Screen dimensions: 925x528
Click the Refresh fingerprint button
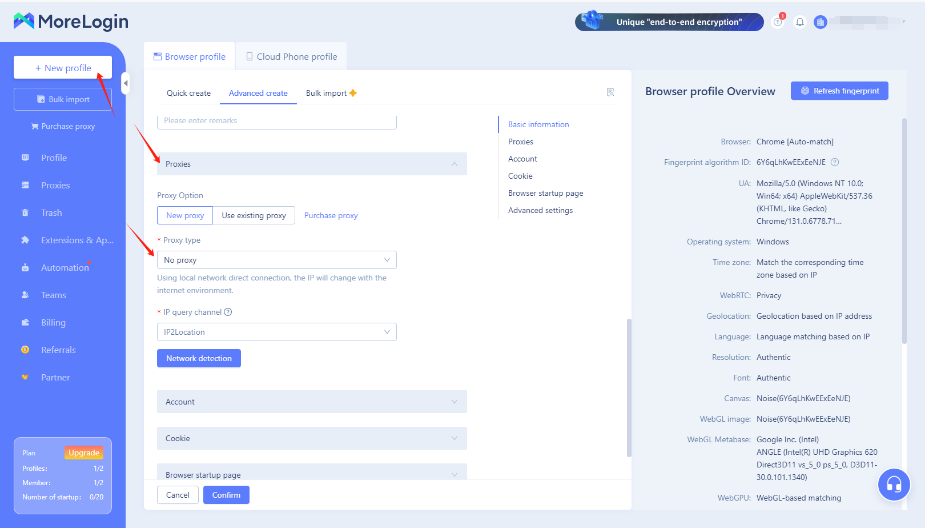click(x=839, y=91)
